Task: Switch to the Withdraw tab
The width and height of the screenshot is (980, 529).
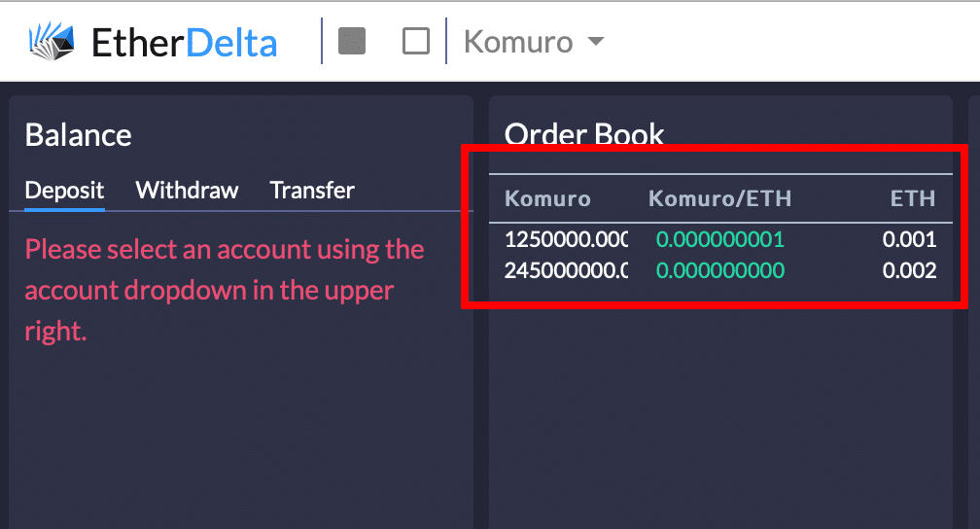Action: point(187,190)
